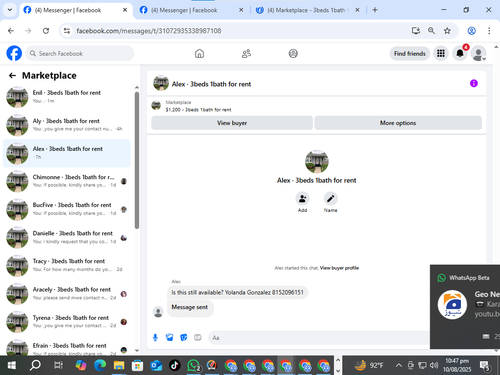Screen dimensions: 500x375
Task: Click the Search Facebook box
Action: (x=80, y=53)
